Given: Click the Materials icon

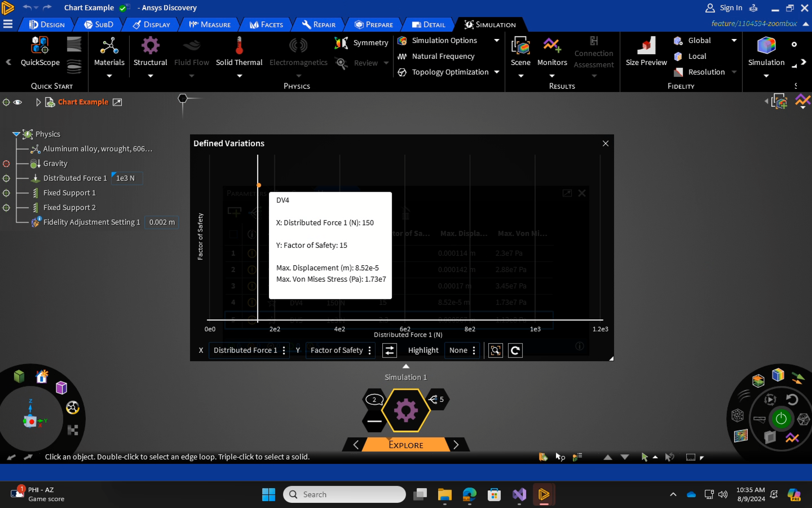Looking at the screenshot, I should point(109,46).
